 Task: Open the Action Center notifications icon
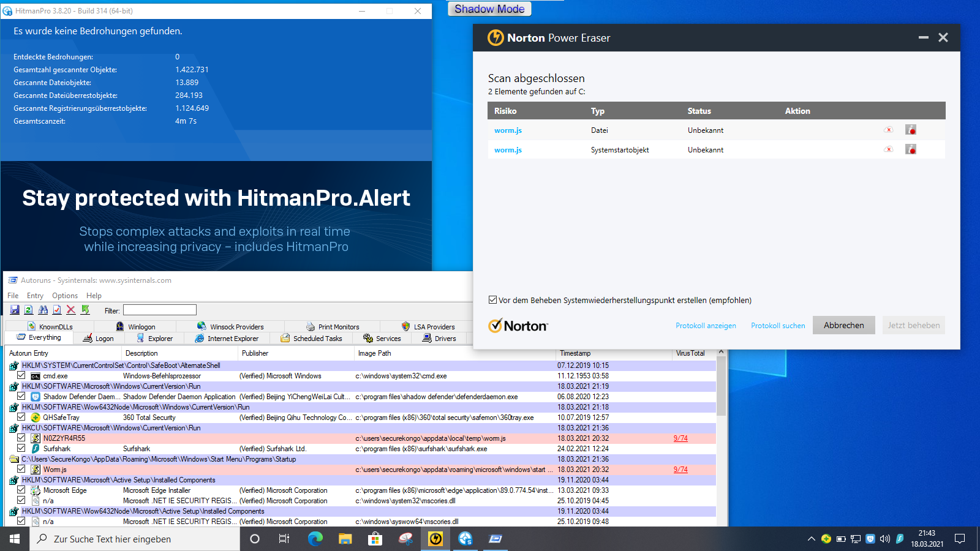(x=960, y=539)
